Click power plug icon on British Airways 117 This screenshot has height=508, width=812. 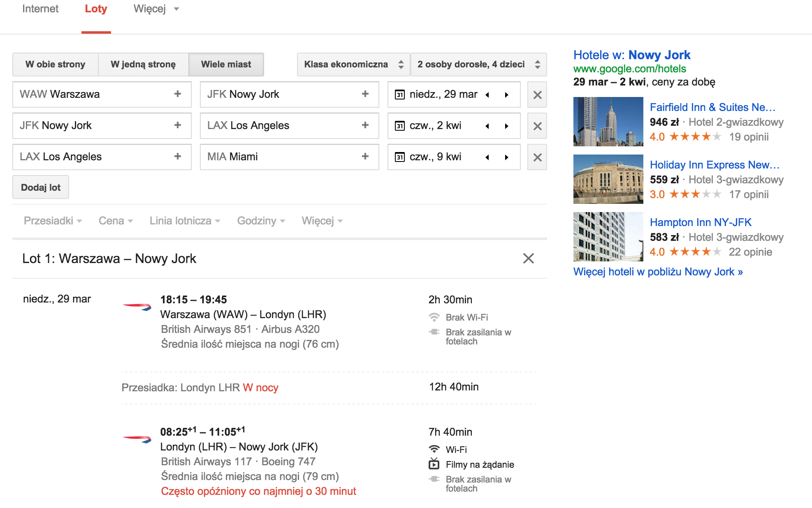[434, 479]
